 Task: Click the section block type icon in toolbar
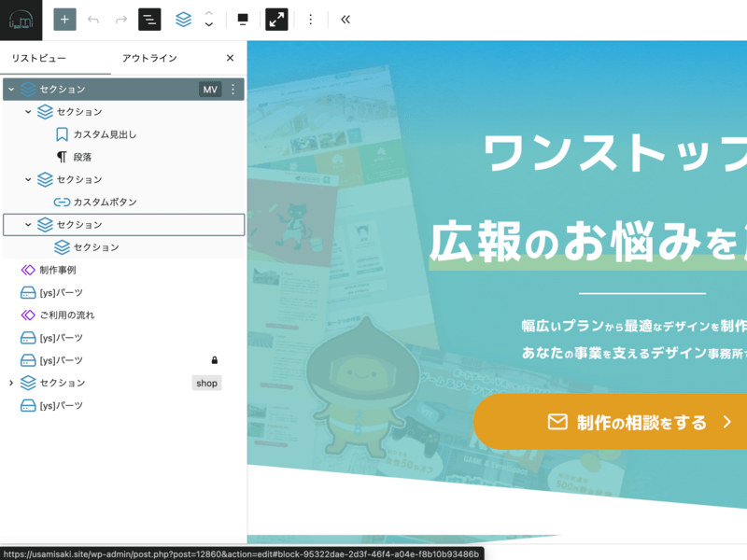coord(184,20)
